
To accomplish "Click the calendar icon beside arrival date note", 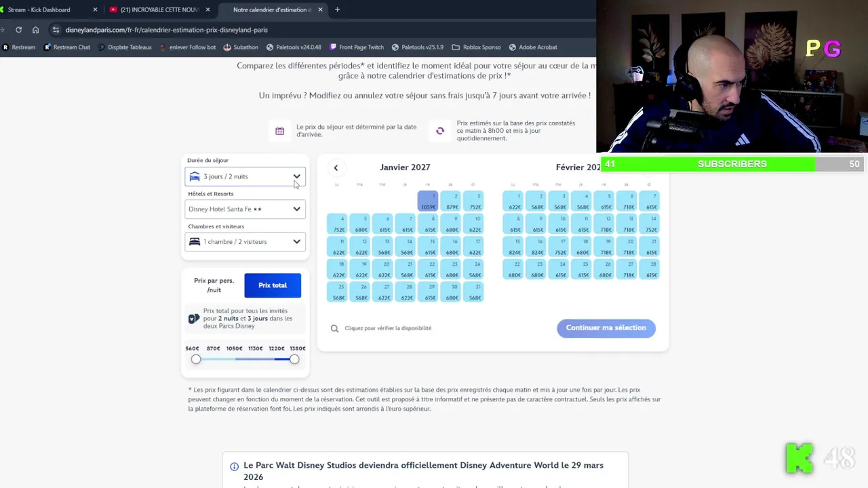I will pos(279,131).
